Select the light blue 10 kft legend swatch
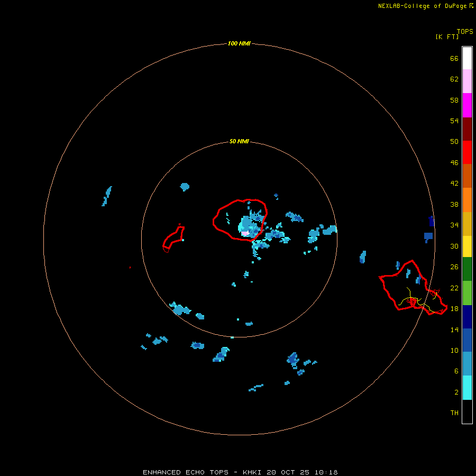Image resolution: width=476 pixels, height=476 pixels. [467, 364]
